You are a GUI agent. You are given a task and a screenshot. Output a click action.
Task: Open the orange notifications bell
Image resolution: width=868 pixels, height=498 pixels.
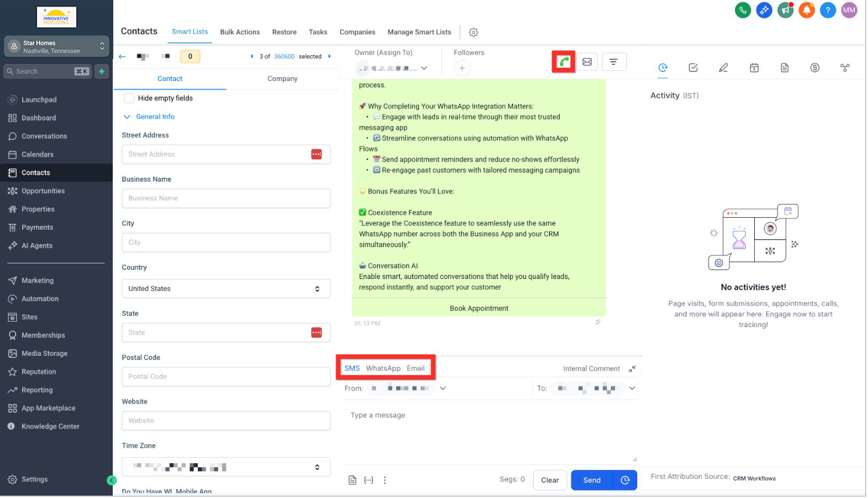[807, 10]
